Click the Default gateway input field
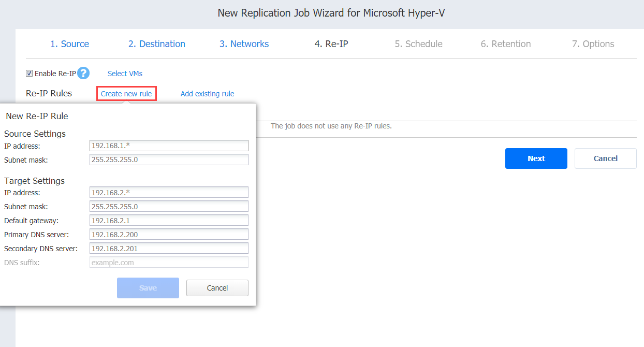This screenshot has height=347, width=644. 169,221
